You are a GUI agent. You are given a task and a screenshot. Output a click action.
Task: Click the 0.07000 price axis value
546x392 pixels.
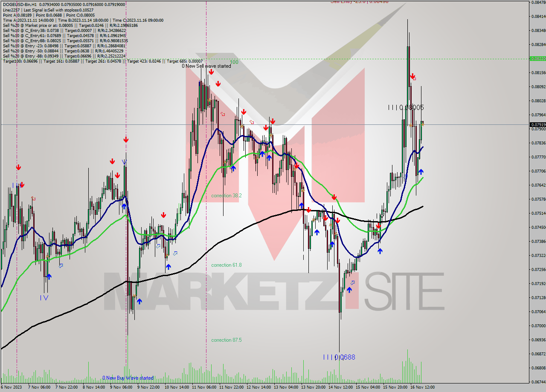pyautogui.click(x=538, y=326)
